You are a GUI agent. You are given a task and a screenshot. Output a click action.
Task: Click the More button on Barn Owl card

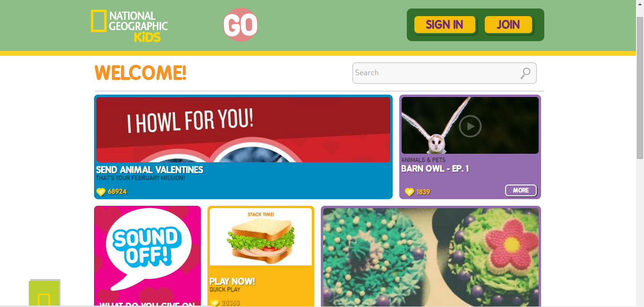click(521, 190)
